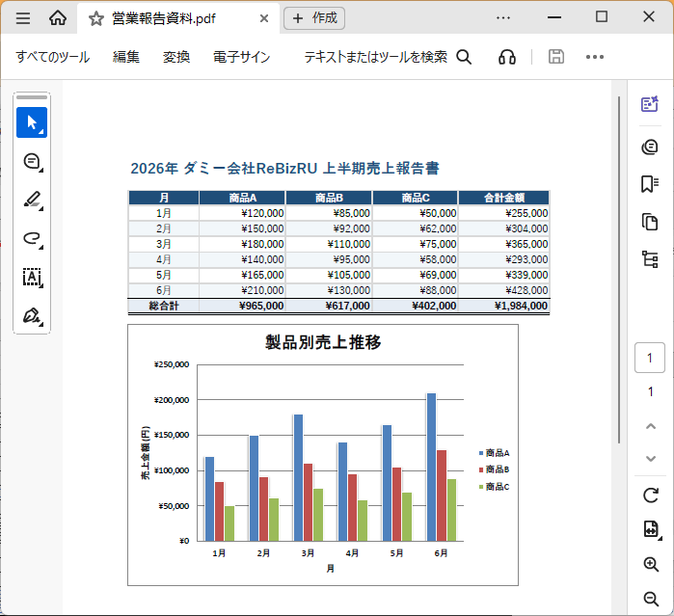Screen dimensions: 674x616
Task: Click the 3月 row label in table
Action: coord(163,244)
